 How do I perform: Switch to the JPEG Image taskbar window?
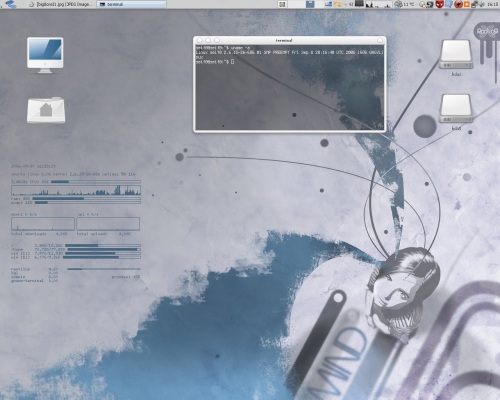[x=61, y=4]
